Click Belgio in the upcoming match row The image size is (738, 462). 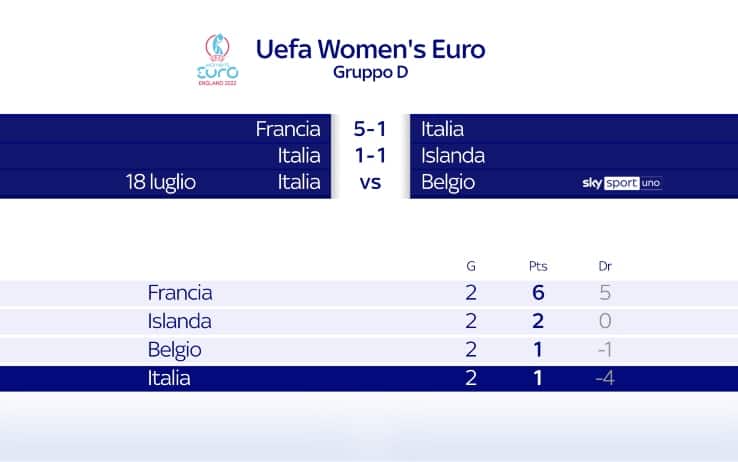(447, 183)
